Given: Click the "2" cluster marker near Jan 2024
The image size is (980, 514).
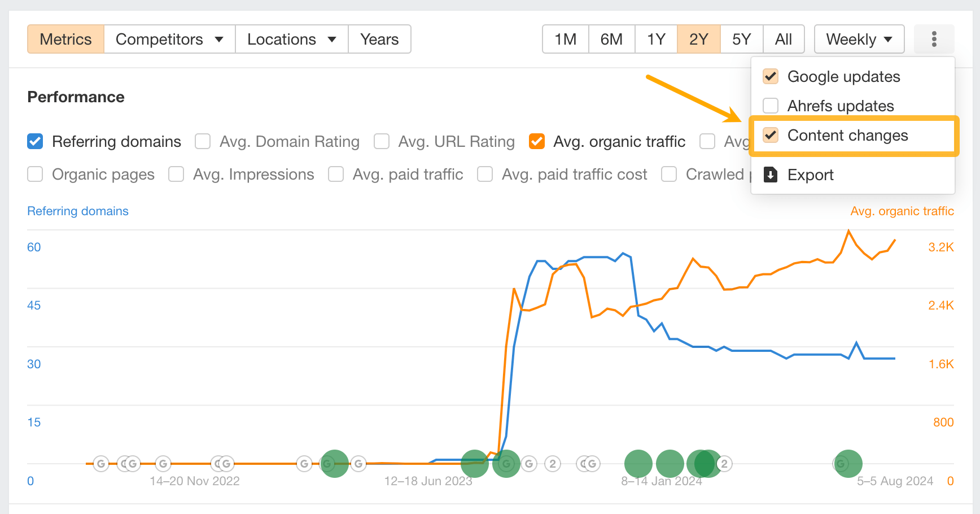Looking at the screenshot, I should tap(723, 463).
